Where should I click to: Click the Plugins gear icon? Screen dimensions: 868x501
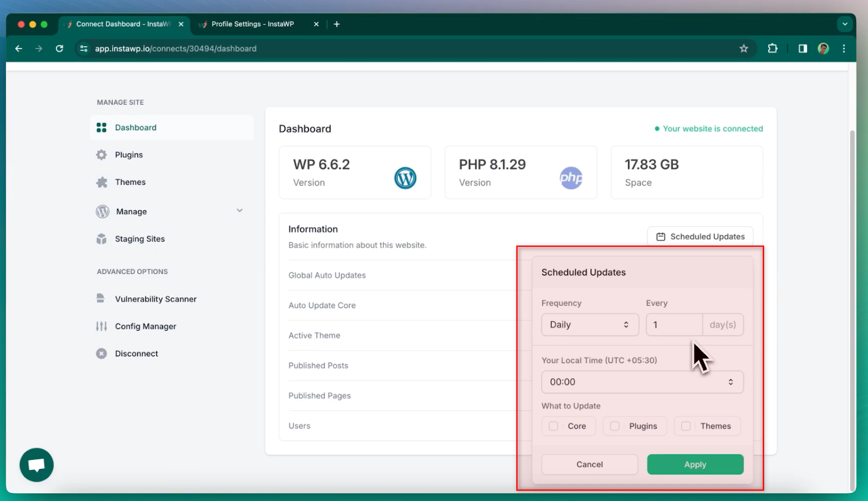101,155
